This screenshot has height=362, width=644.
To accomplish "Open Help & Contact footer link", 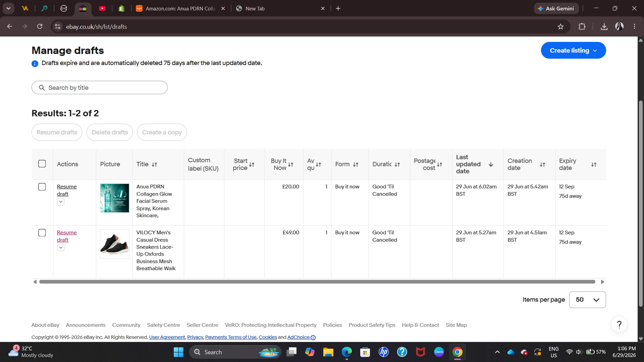I will click(x=420, y=325).
